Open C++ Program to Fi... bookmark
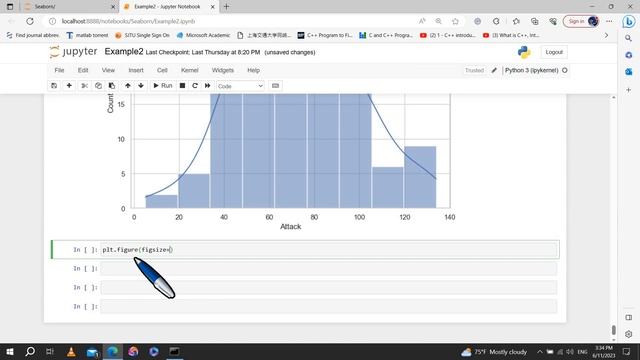This screenshot has width=640, height=360. coord(325,36)
